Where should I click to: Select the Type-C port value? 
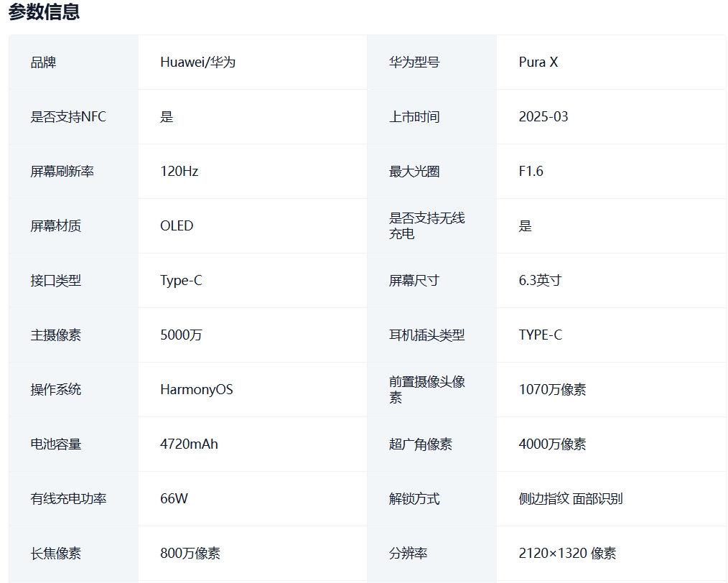click(181, 280)
